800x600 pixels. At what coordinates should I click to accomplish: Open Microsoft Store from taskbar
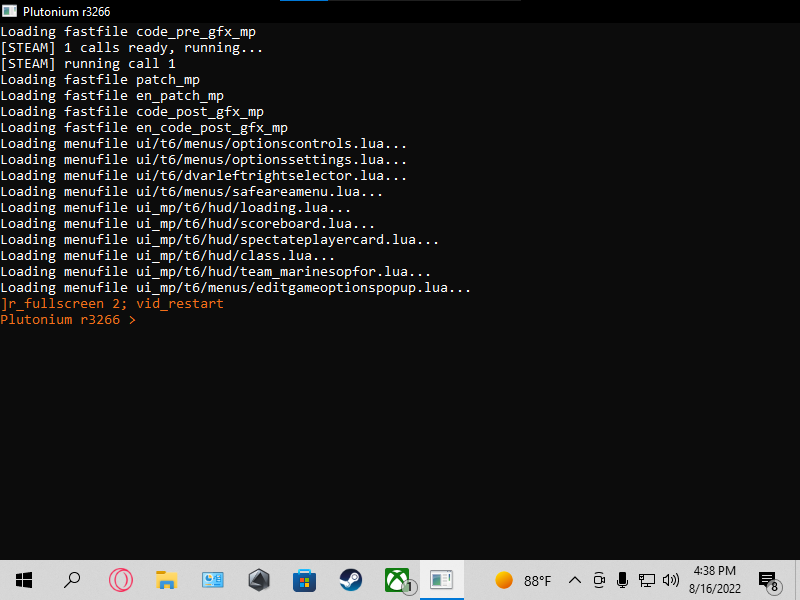click(305, 580)
